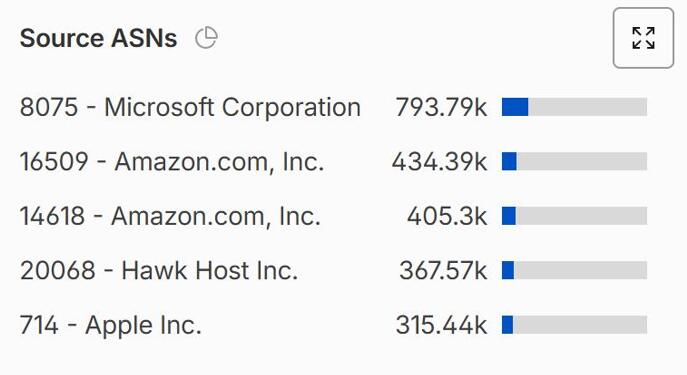Click the Source ASNs panel heading

click(99, 38)
